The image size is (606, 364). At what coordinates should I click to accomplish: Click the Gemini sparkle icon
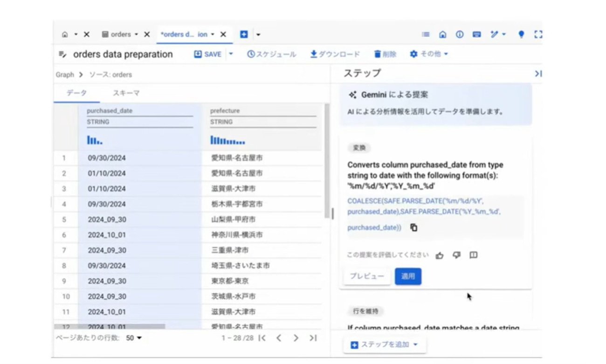point(352,95)
